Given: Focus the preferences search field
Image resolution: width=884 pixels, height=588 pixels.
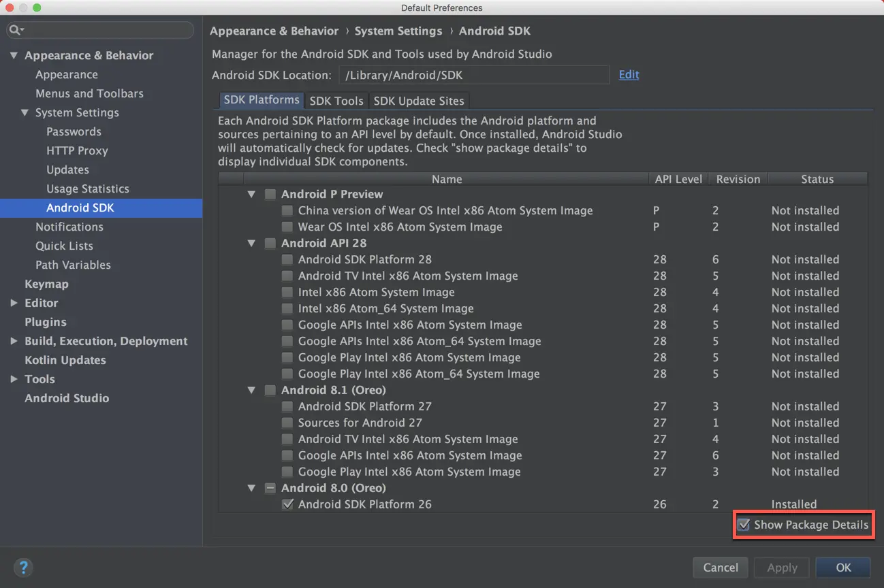Looking at the screenshot, I should (x=109, y=30).
